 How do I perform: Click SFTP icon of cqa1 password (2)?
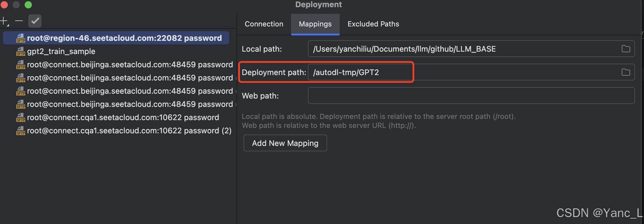pyautogui.click(x=21, y=131)
